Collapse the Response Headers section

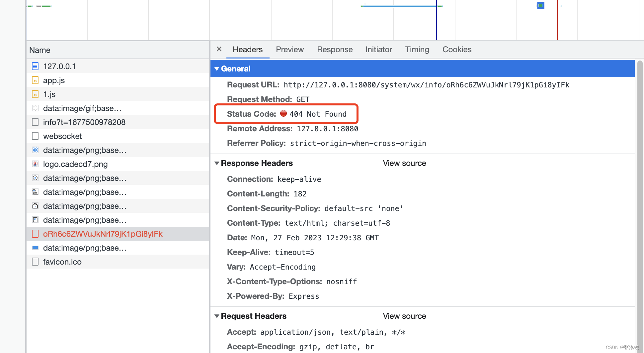[x=217, y=163]
